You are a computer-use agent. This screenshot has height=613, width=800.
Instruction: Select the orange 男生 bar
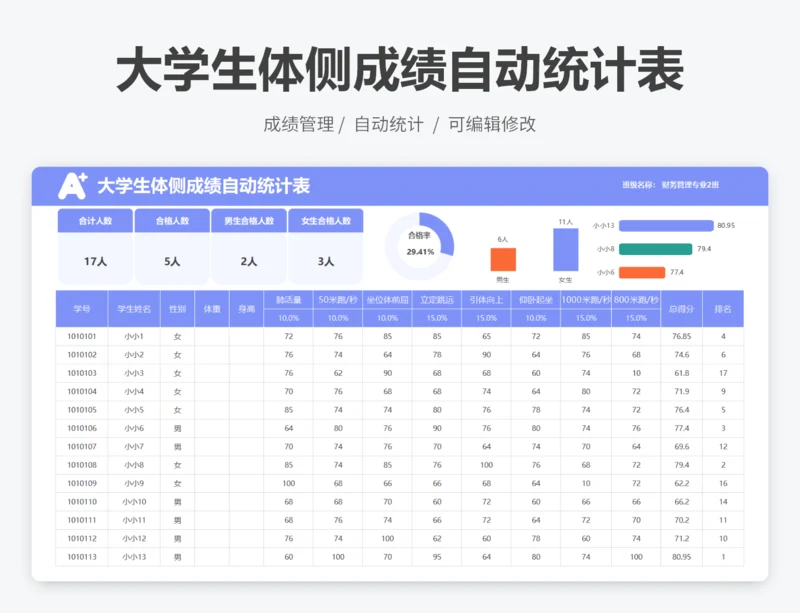[x=503, y=259]
